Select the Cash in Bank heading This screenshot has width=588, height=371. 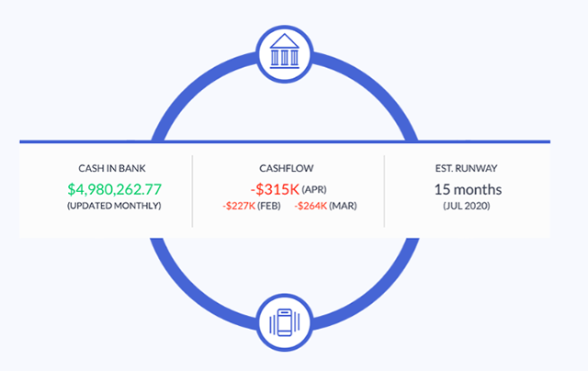[113, 168]
